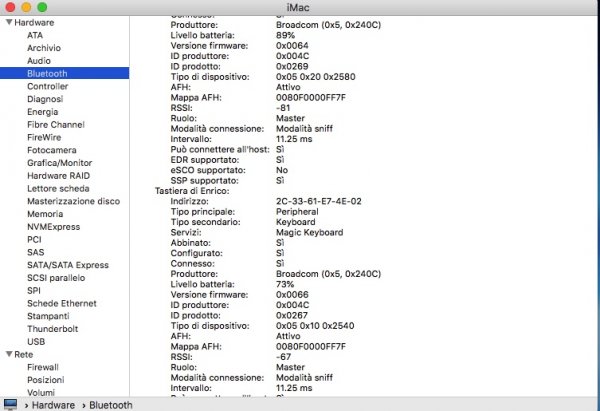Click the green zoom window button

click(x=42, y=7)
